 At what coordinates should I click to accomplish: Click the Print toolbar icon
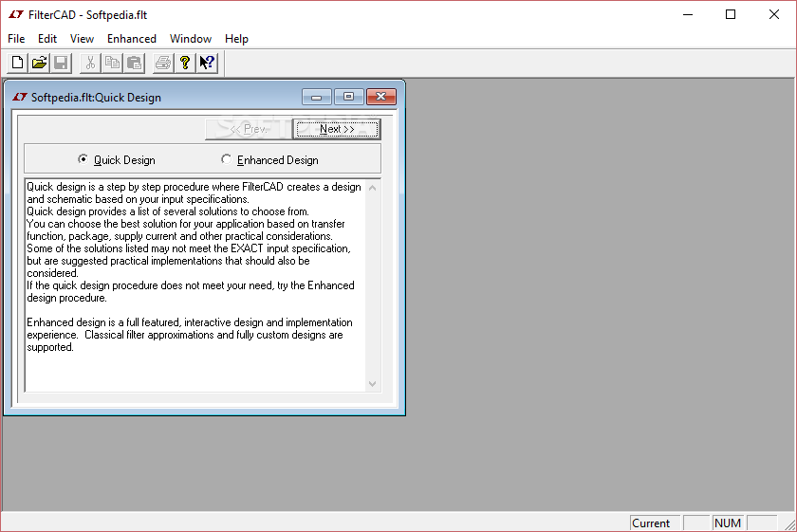[163, 63]
